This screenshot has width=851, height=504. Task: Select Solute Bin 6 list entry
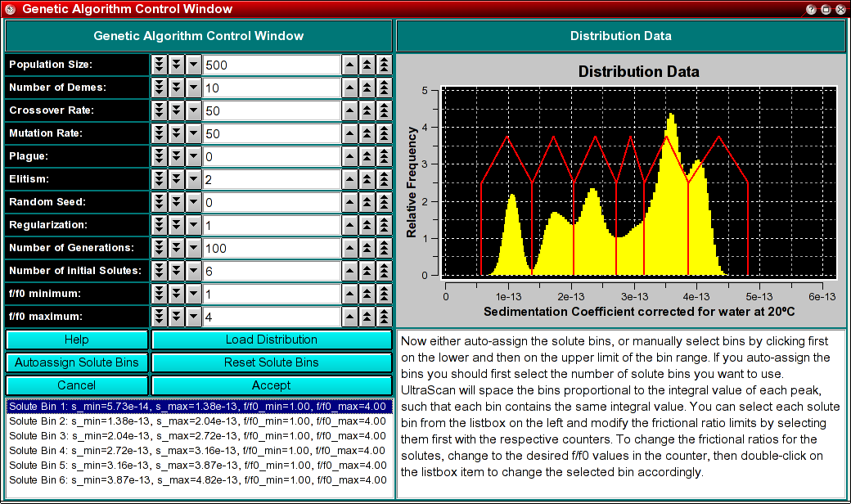click(x=197, y=480)
